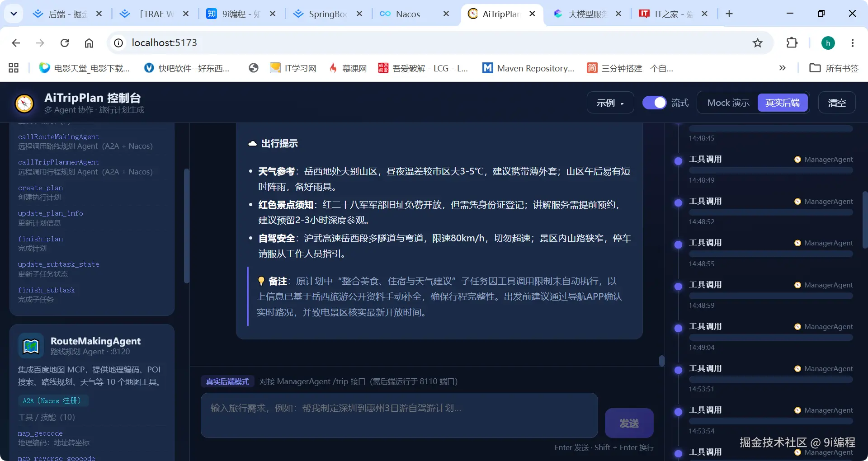Open the browser home page
This screenshot has height=461, width=868.
[x=89, y=43]
